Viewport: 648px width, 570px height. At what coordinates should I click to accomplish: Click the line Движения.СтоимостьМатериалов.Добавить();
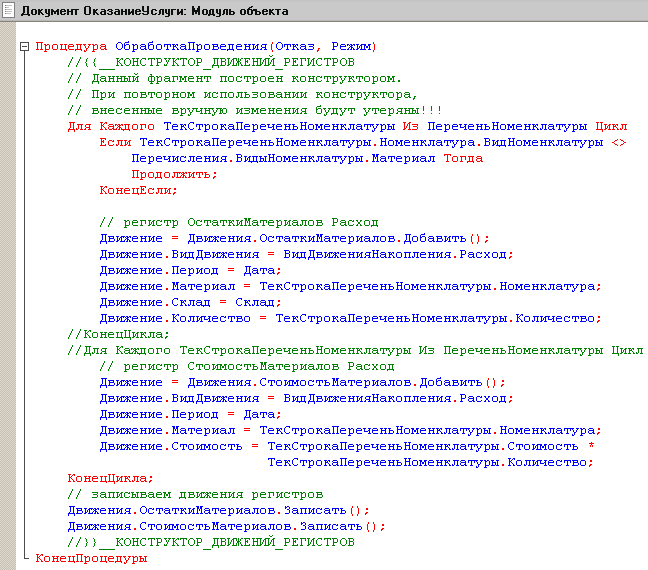[x=303, y=383]
